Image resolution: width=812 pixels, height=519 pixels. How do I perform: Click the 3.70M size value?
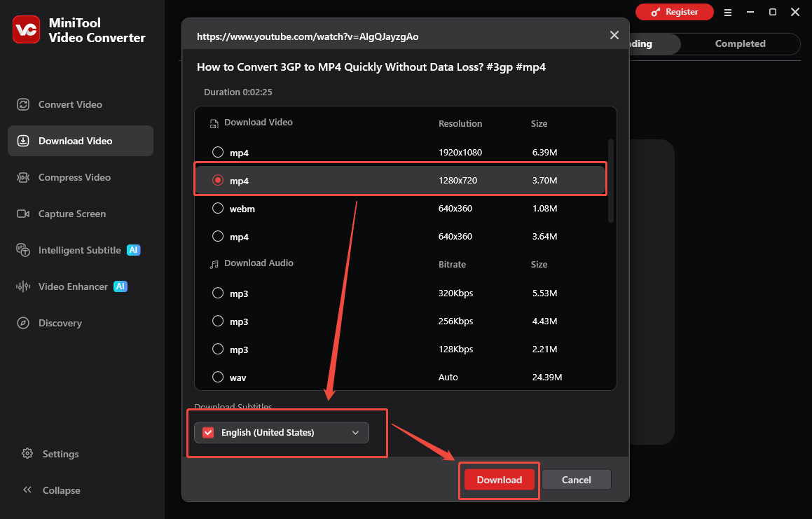pos(545,180)
